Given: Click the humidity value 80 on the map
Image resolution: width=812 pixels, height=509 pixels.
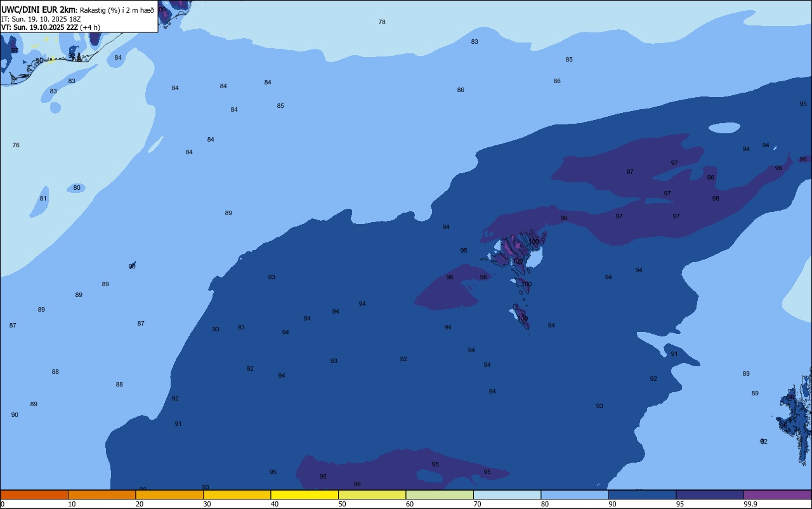Looking at the screenshot, I should click(77, 188).
